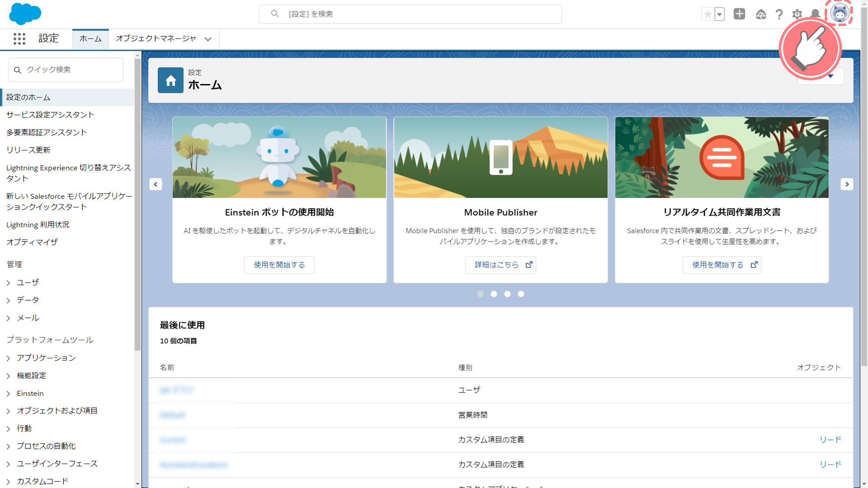The height and width of the screenshot is (488, 868).
Task: Select the first carousel page dot
Action: 480,294
